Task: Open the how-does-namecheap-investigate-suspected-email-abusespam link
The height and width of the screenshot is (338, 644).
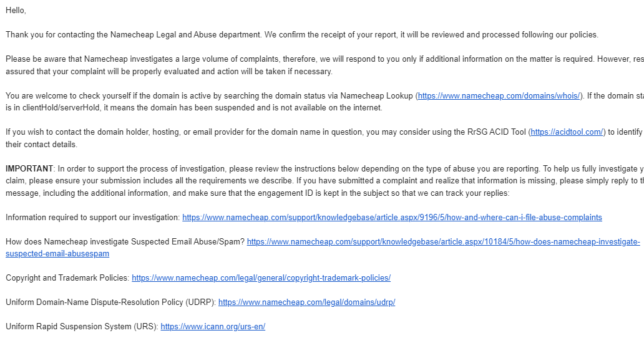Action: 443,241
